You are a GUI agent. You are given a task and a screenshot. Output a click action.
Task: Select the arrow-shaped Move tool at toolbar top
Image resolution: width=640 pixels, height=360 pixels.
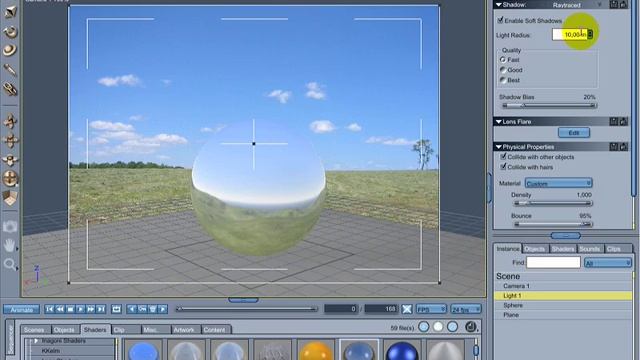click(10, 11)
